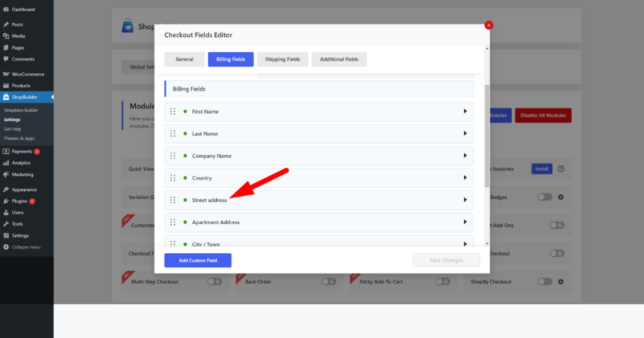This screenshot has height=338, width=644.
Task: Click the WooCommerce logo icon
Action: (6, 74)
